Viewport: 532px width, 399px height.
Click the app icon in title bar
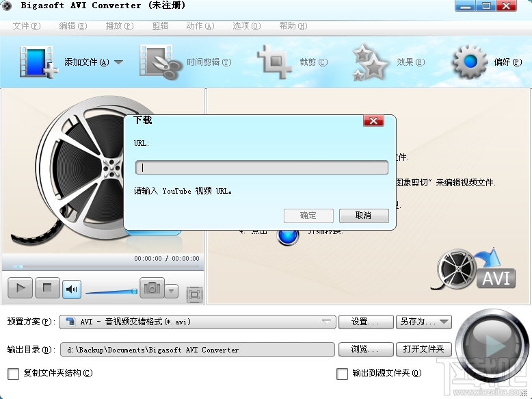[6, 5]
